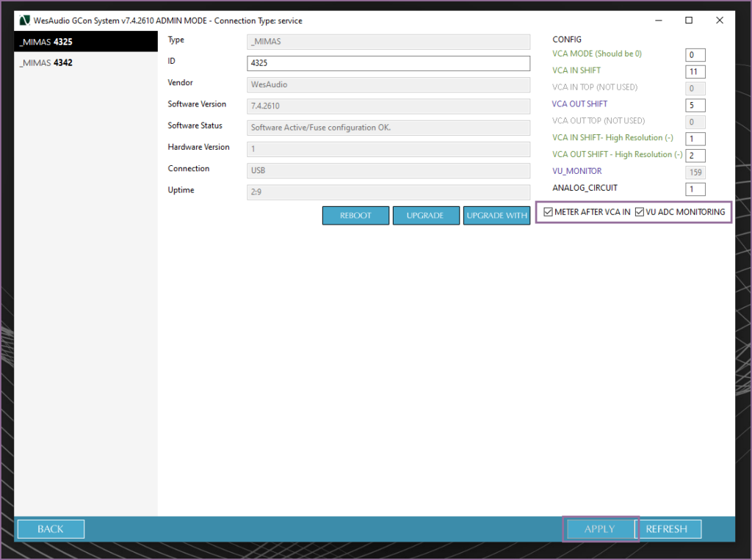Screen dimensions: 752x560
Task: Edit VCA MODE value field
Action: pos(695,55)
